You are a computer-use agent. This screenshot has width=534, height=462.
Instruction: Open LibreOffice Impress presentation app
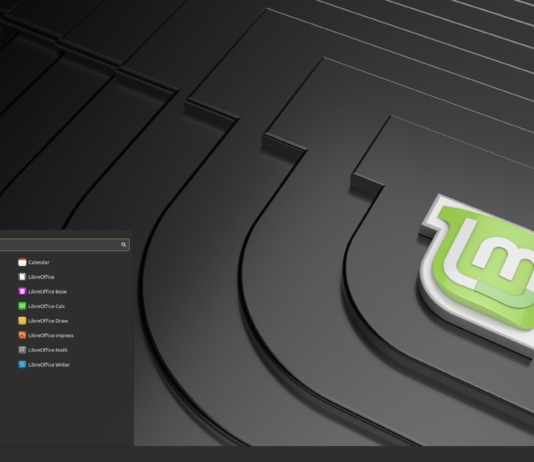46,335
